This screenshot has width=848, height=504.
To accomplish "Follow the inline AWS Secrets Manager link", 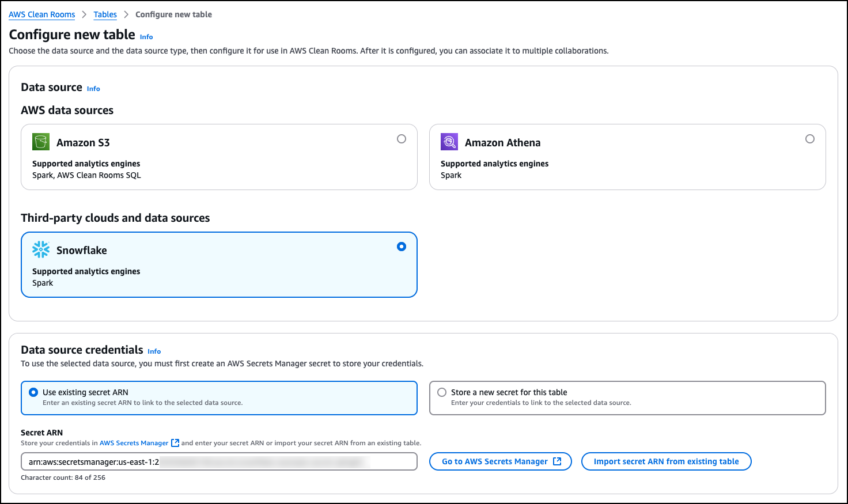I will 134,443.
